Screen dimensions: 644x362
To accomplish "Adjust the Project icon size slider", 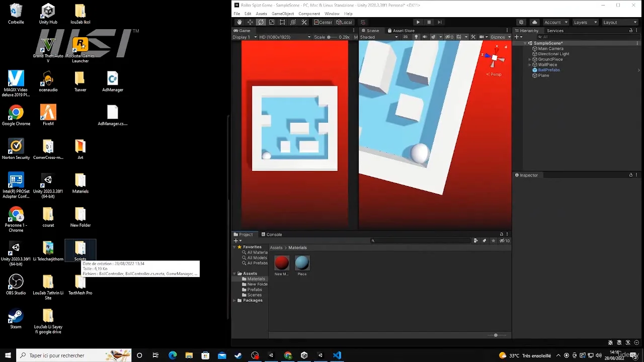I will [x=496, y=335].
